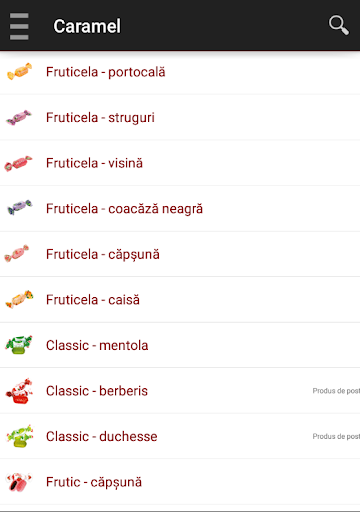Tap Produs de post label on duchesse
Image resolution: width=360 pixels, height=512 pixels.
tap(336, 436)
